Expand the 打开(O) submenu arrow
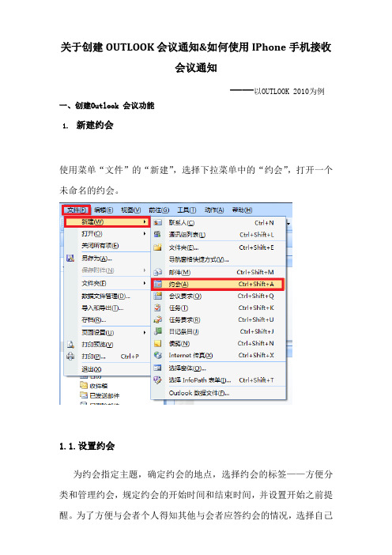This screenshot has width=392, height=555. point(145,233)
